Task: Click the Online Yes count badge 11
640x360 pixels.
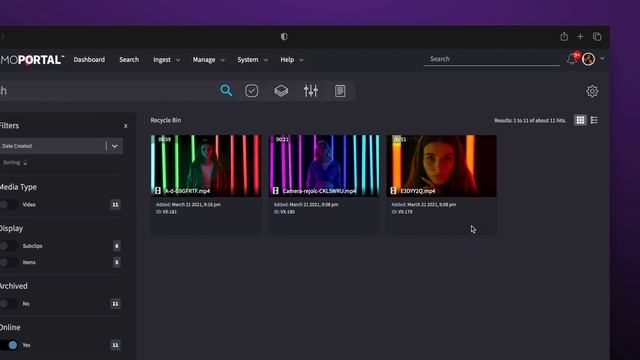Action: tap(115, 345)
